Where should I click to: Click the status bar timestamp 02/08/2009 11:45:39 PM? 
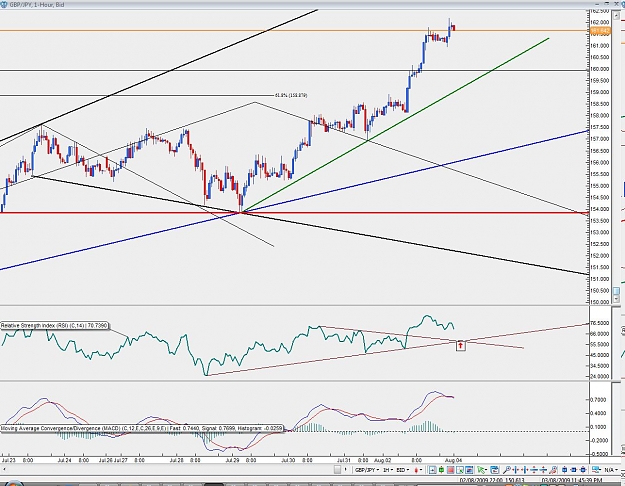[x=572, y=480]
